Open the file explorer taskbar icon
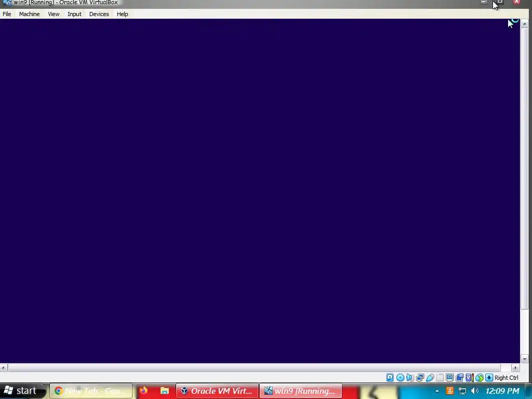Screen dimensions: 532x399 pos(165,391)
